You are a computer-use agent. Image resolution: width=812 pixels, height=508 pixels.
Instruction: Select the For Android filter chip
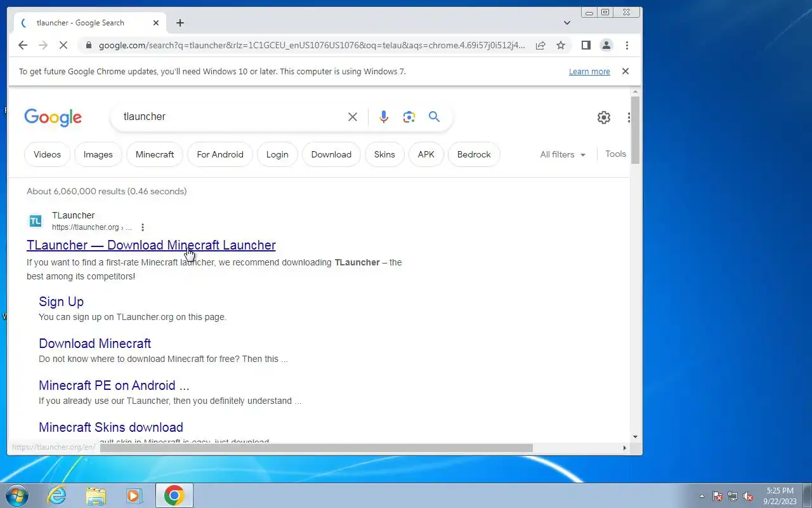pyautogui.click(x=220, y=154)
